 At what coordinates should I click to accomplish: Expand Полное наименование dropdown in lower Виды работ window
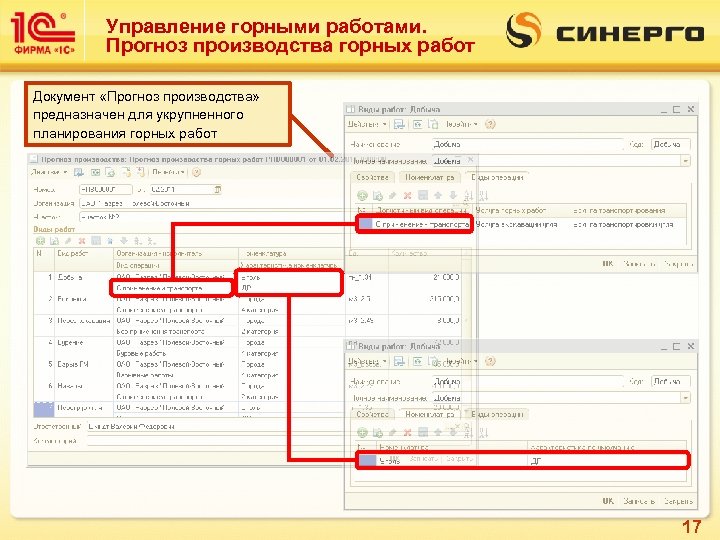pos(685,398)
